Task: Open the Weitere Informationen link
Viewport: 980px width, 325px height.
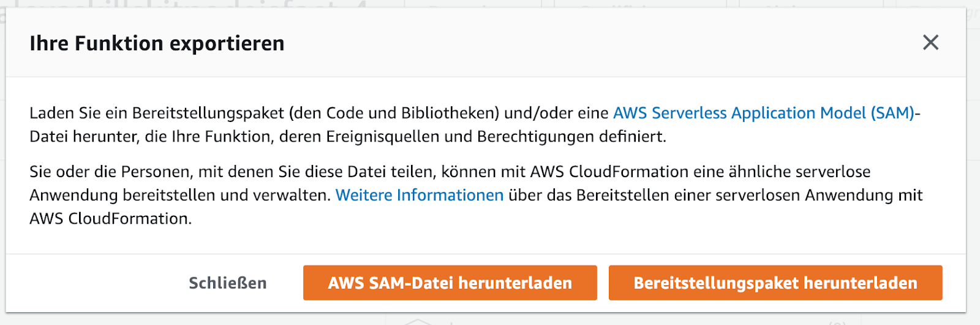Action: 420,196
